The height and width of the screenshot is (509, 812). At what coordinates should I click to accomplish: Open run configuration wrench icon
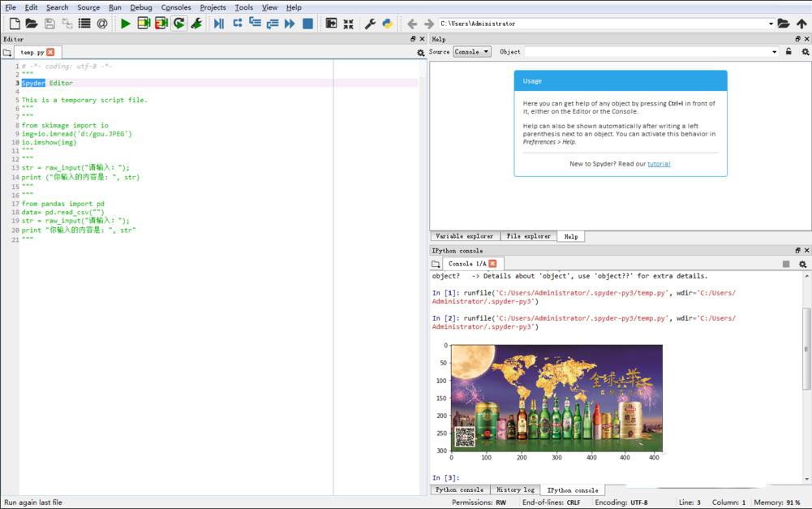point(196,24)
